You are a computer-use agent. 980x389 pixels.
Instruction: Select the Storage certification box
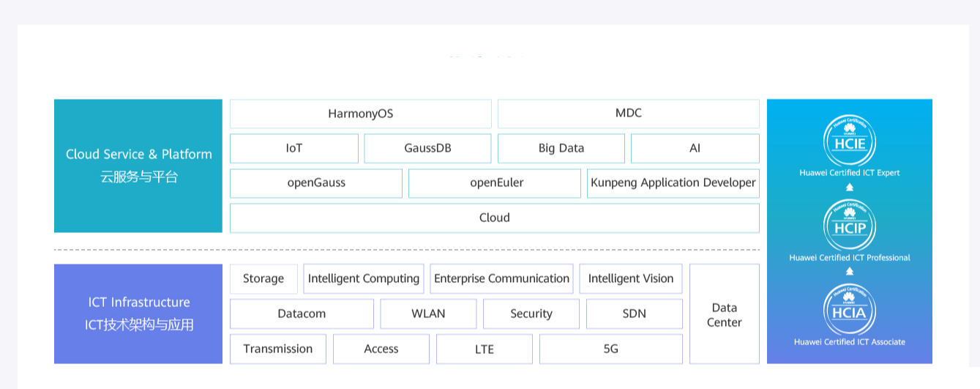click(x=263, y=278)
